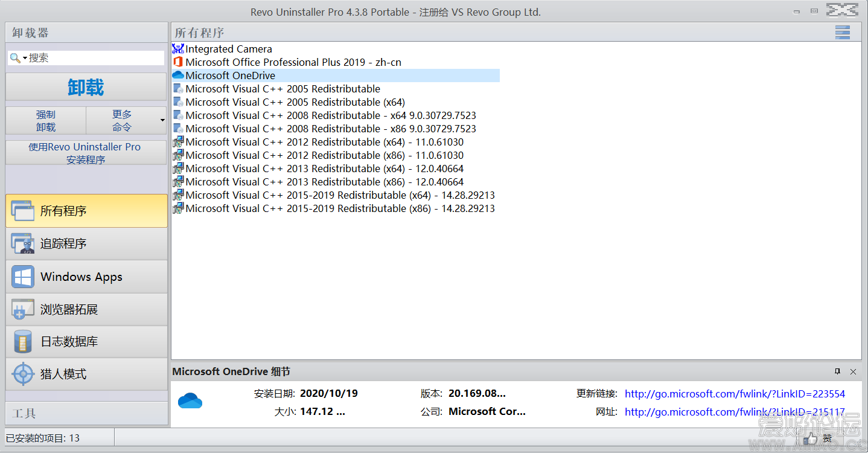Click the 公司 value Microsoft Cor...
Image resolution: width=868 pixels, height=453 pixels.
pyautogui.click(x=487, y=411)
